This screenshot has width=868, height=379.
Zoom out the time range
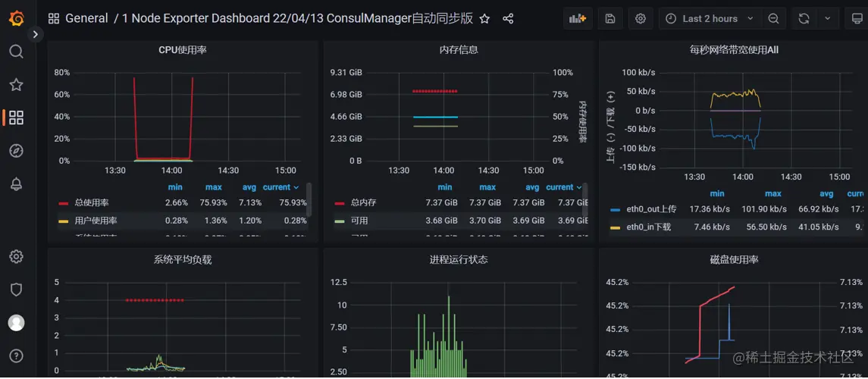point(773,19)
